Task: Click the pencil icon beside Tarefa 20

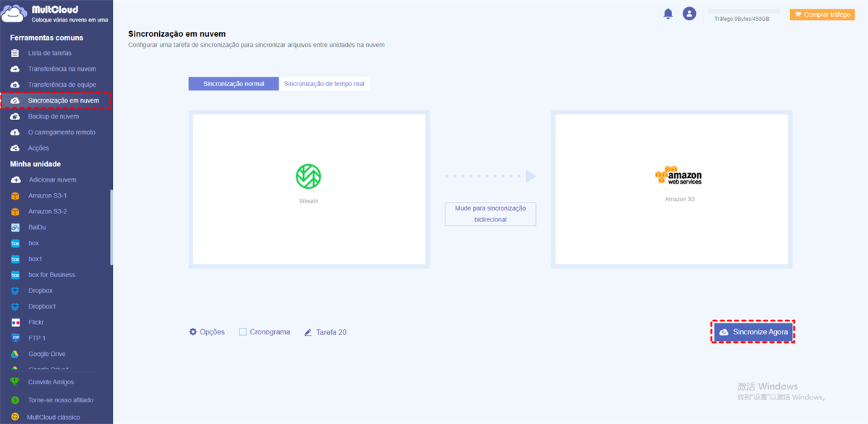Action: coord(308,333)
